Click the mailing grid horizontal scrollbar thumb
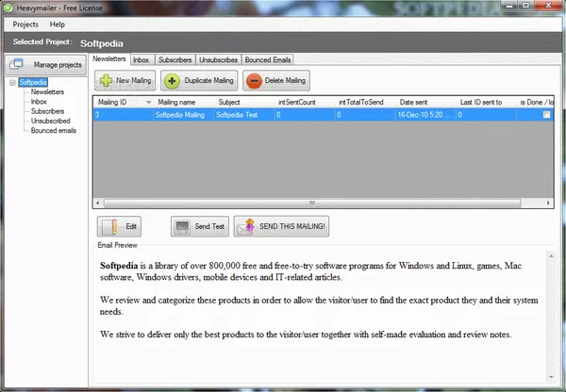Image resolution: width=566 pixels, height=392 pixels. click(312, 203)
